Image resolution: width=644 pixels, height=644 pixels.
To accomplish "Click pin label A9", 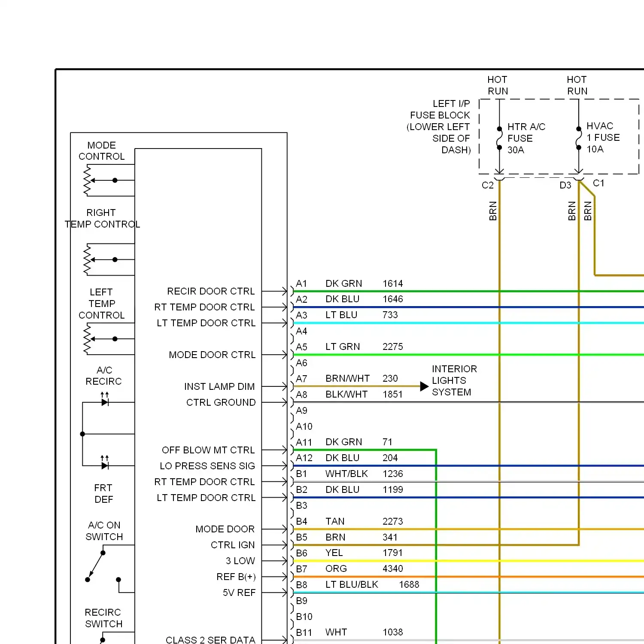I will 301,410.
